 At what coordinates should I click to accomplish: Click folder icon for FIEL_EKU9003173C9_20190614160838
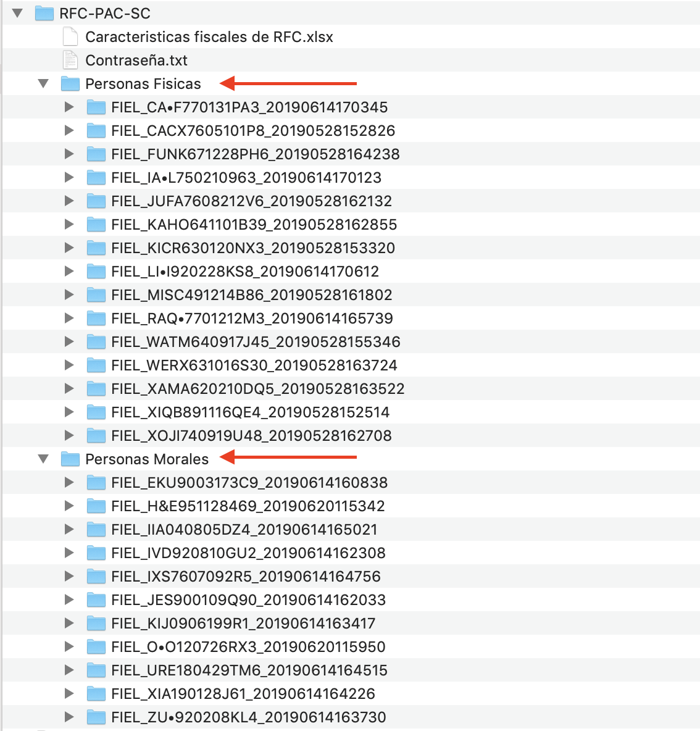[x=96, y=483]
